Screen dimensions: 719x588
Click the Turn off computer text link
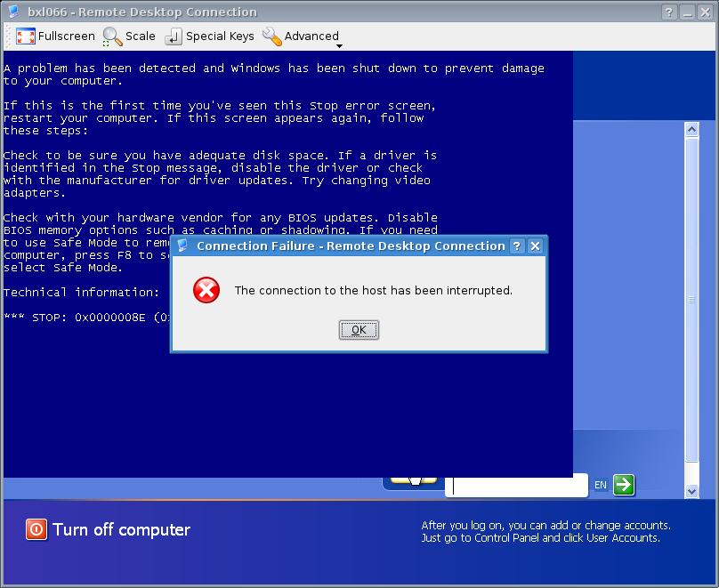pos(121,529)
